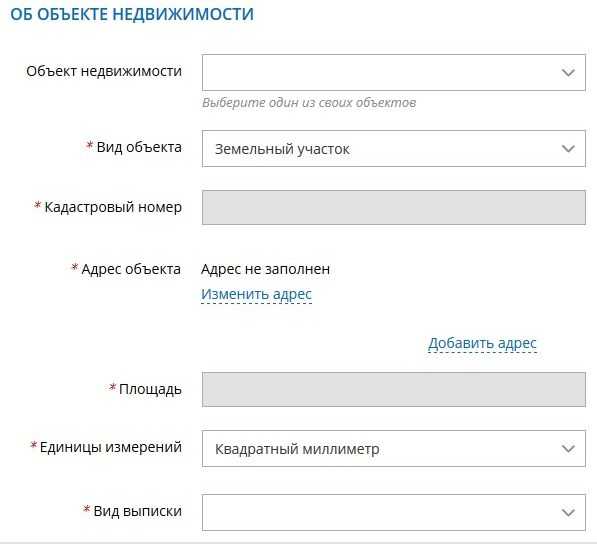Click the chevron arrow beside Земельный участок
The width and height of the screenshot is (597, 544).
tap(568, 148)
